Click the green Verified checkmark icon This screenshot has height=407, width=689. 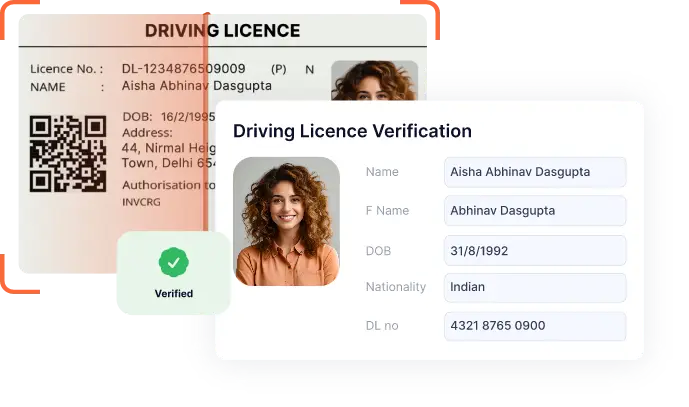click(x=173, y=262)
